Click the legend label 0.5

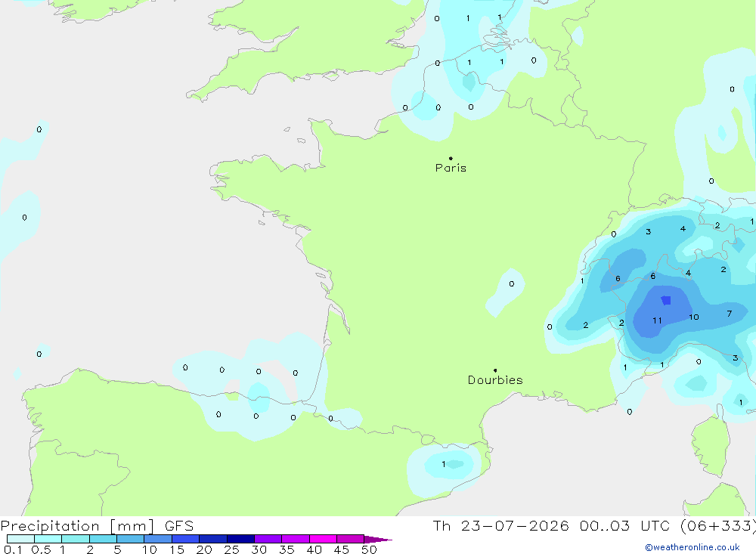coord(41,549)
